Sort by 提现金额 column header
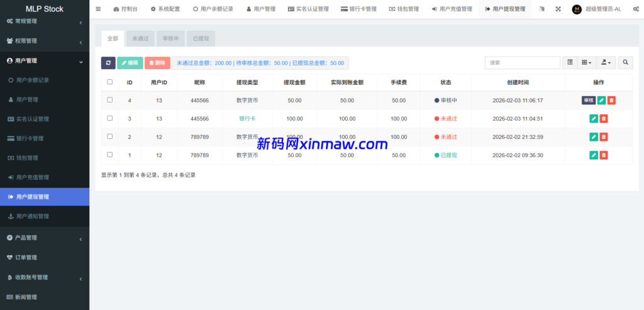The height and width of the screenshot is (310, 644). 294,82
